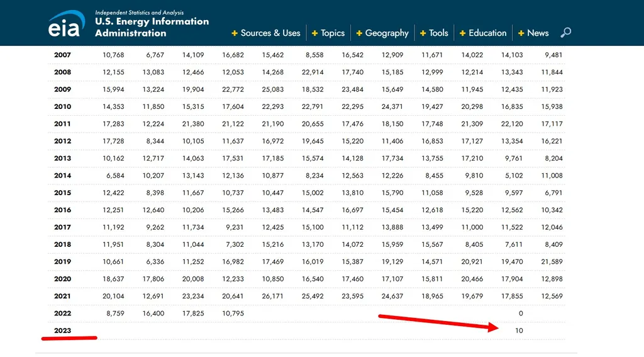644x357 pixels.
Task: Click the 16,697 cell in the 2016 row
Action: point(353,210)
